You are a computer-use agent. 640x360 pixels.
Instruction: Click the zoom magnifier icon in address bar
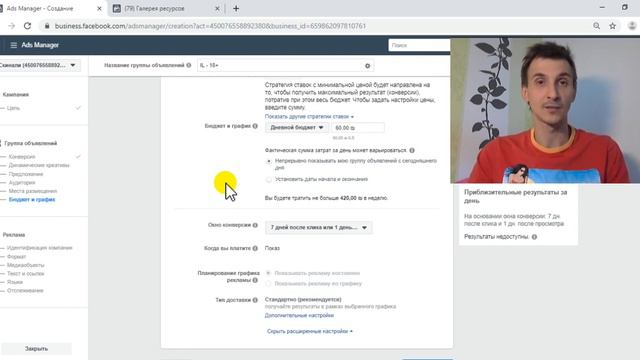(x=596, y=26)
